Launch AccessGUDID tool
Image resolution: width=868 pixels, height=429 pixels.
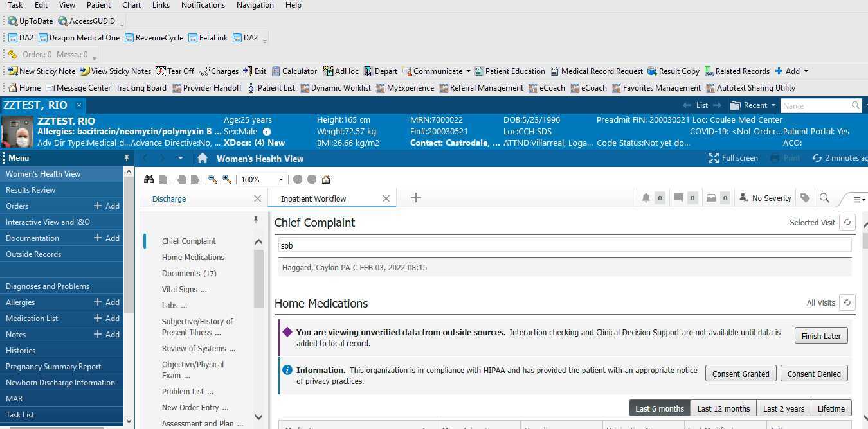pyautogui.click(x=87, y=21)
